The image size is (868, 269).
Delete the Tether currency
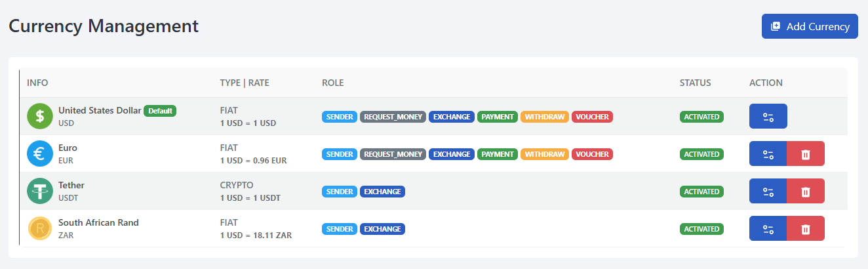coord(806,192)
